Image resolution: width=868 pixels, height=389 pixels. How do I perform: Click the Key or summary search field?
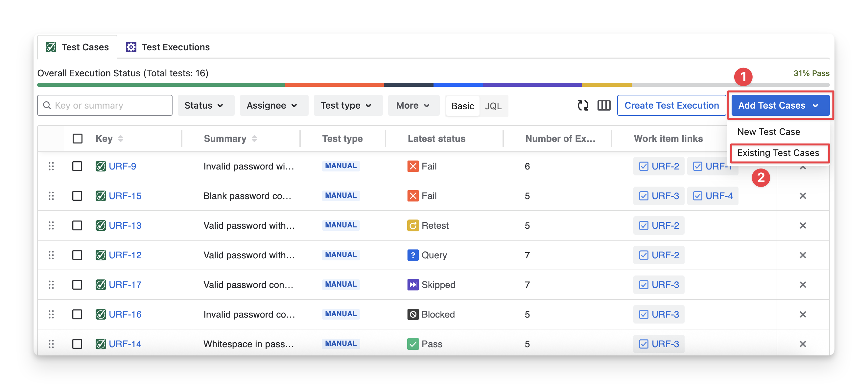[108, 106]
